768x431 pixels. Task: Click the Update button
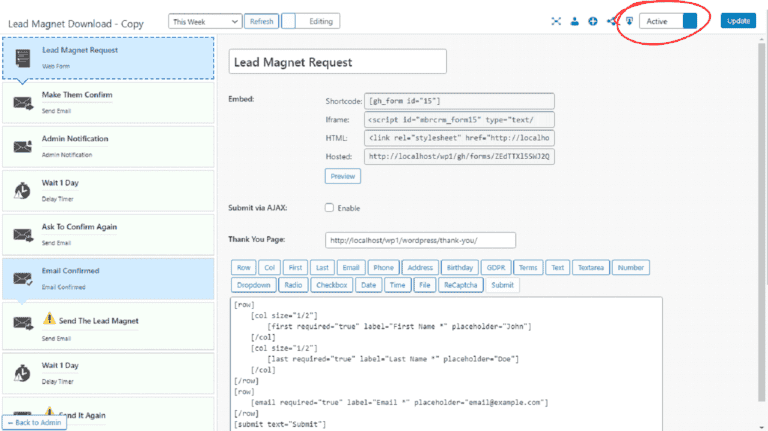pos(738,21)
